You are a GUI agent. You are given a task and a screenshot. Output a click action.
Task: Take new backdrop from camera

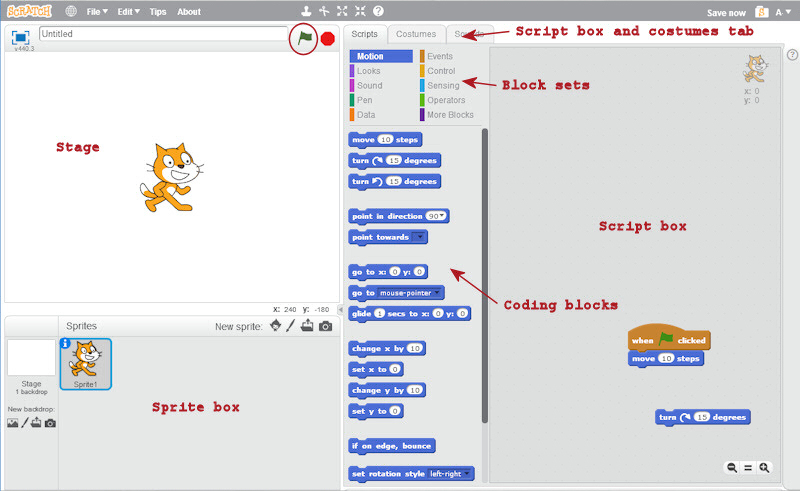pos(50,423)
